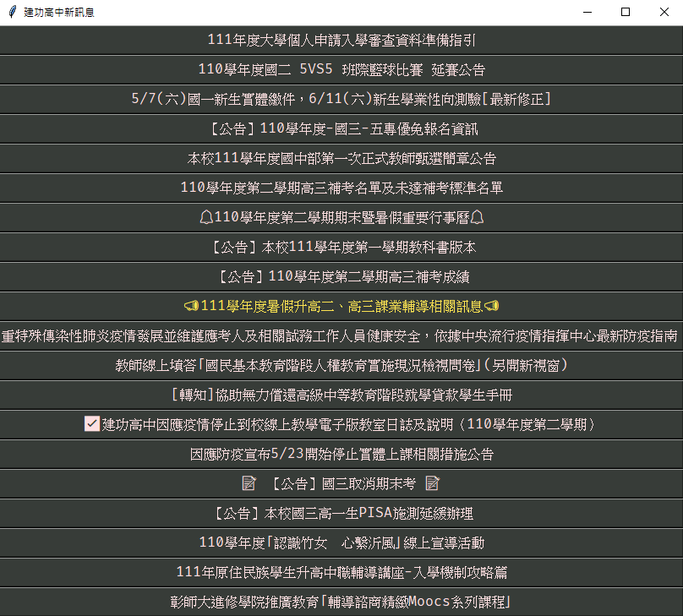Select 111年原住民族學生升高中職輔導講座
683x616 pixels.
[341, 573]
